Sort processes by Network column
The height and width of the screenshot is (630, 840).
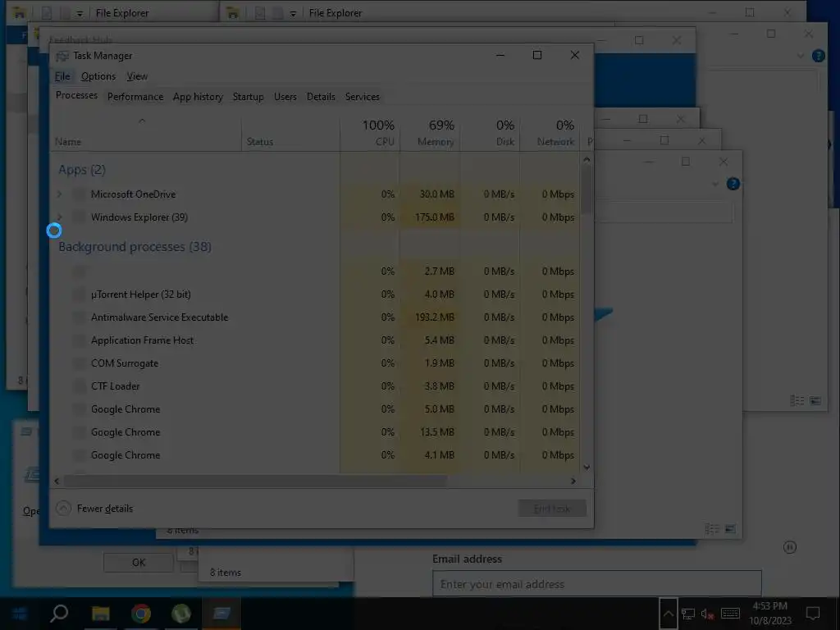[x=550, y=132]
